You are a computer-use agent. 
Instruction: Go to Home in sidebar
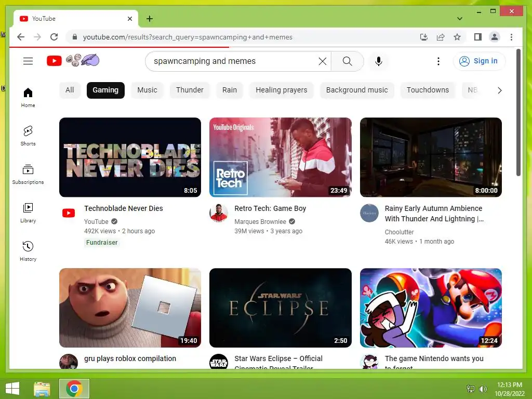28,98
